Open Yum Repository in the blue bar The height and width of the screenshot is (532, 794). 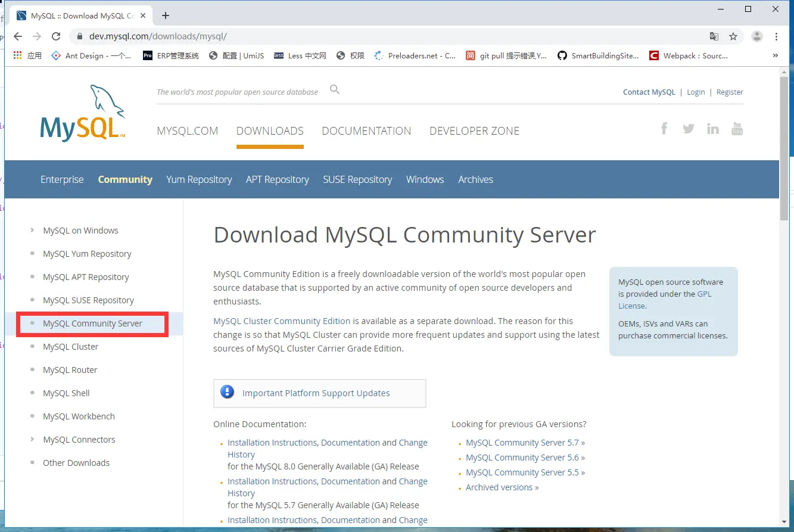click(199, 179)
